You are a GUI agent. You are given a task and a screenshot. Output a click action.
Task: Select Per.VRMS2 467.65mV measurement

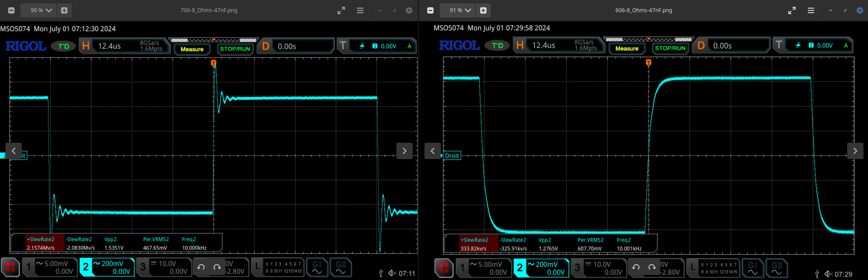(x=156, y=244)
